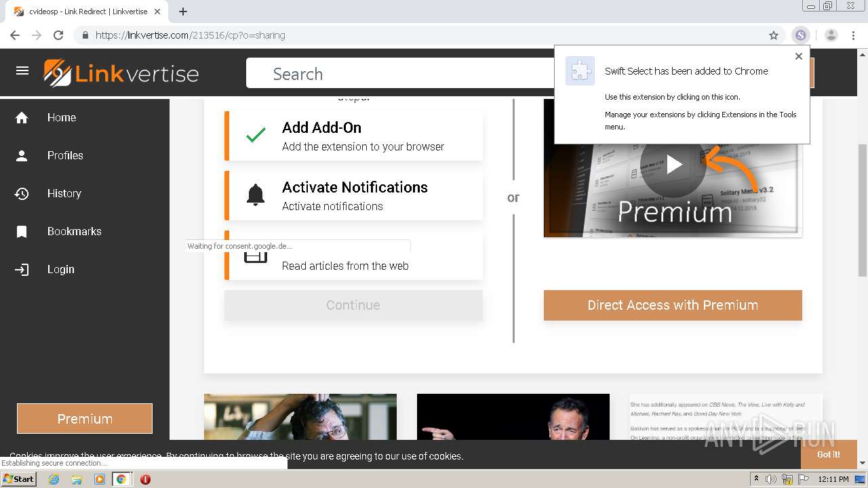This screenshot has height=488, width=868.
Task: Open the hamburger menu in Linkvertise header
Action: pyautogui.click(x=22, y=70)
